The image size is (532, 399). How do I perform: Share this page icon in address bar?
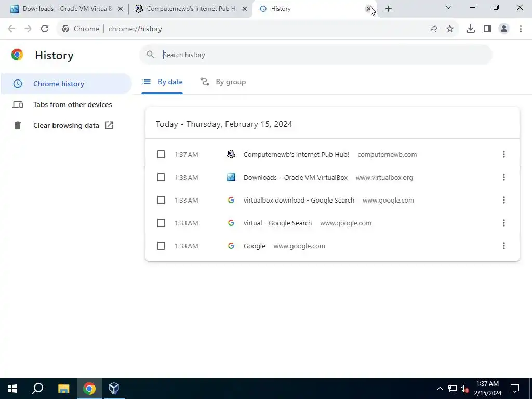(x=433, y=29)
